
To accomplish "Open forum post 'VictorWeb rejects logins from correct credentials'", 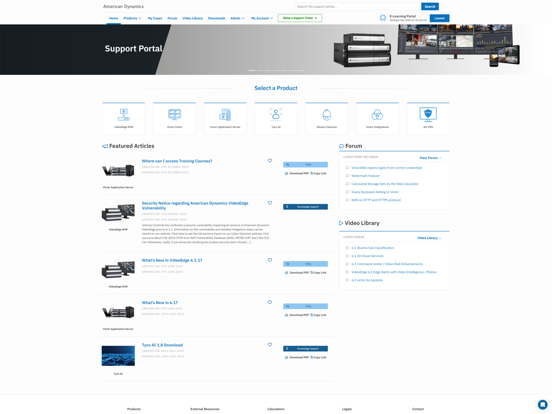I will 387,168.
